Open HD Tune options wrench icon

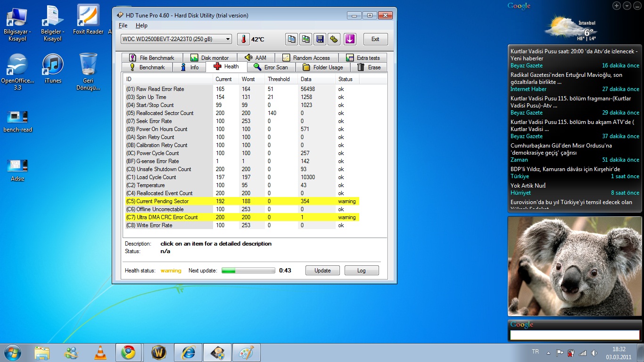pos(334,39)
